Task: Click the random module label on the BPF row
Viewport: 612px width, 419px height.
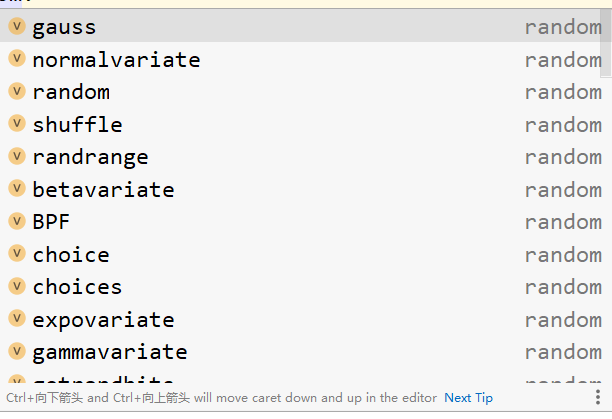Action: [563, 222]
